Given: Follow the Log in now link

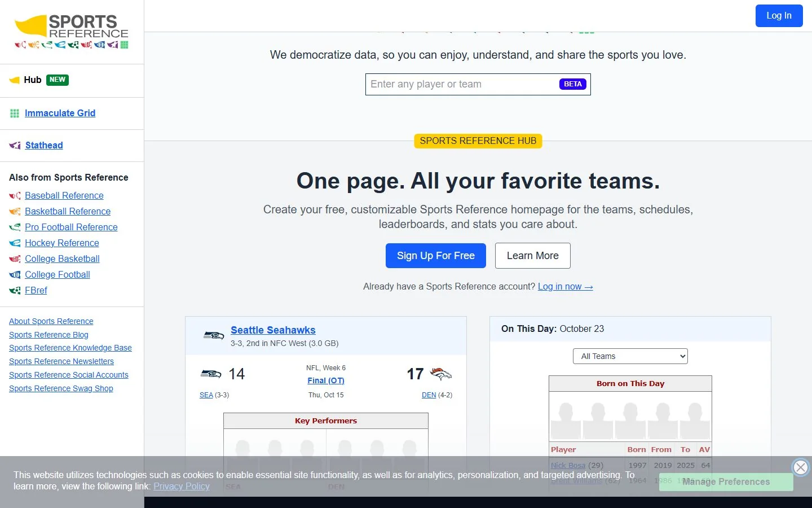Looking at the screenshot, I should tap(565, 287).
